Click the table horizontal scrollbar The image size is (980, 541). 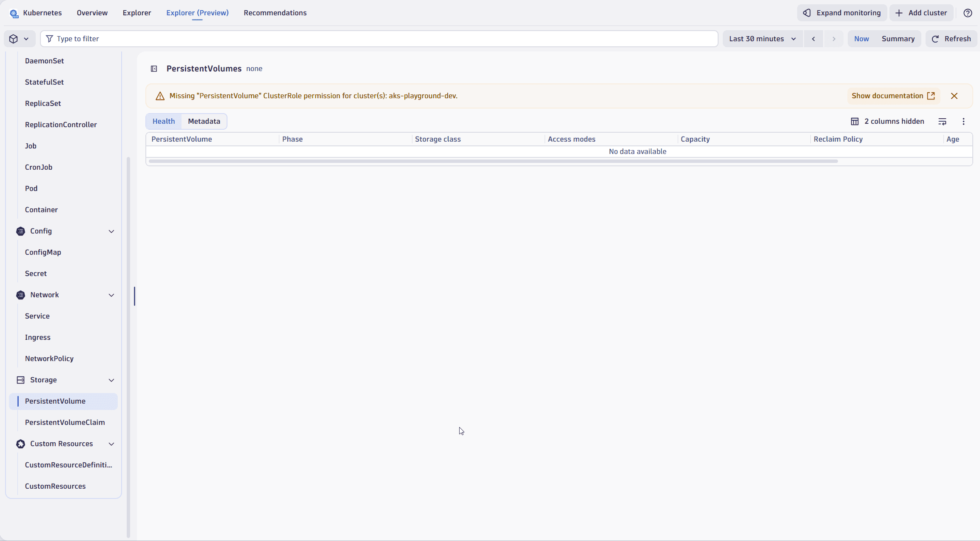(x=493, y=161)
